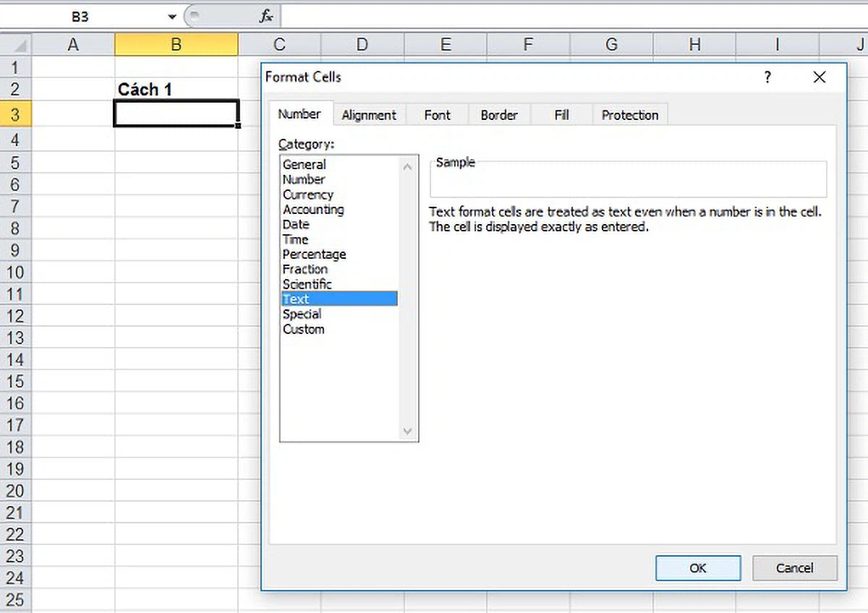Select the Custom category

[x=303, y=329]
